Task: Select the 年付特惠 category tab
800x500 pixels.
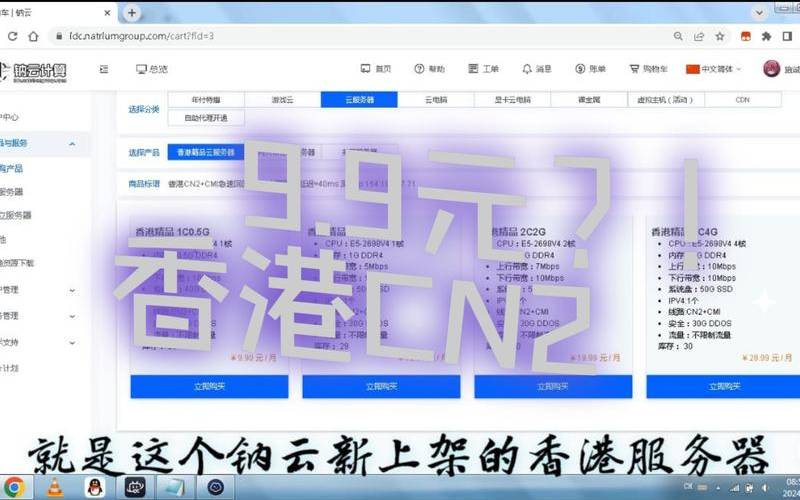Action: 206,100
